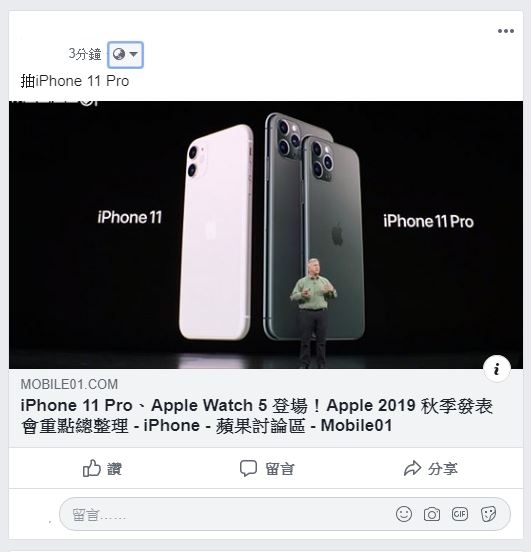The width and height of the screenshot is (531, 552).
Task: Open the Apple 2019 秋季發表會 article title
Action: [256, 415]
